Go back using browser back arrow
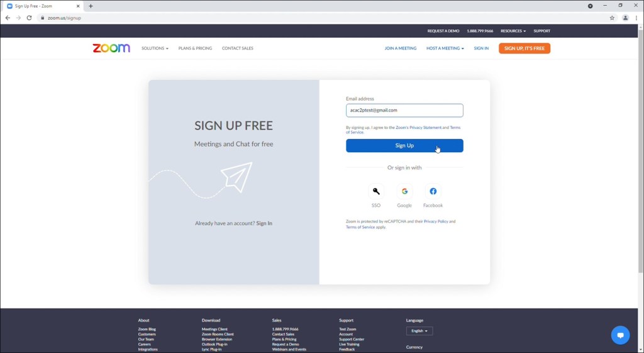This screenshot has width=644, height=353. [x=8, y=18]
